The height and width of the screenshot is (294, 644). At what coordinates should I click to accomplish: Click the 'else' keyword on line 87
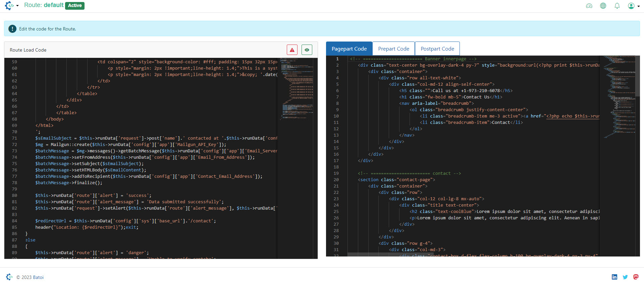click(30, 240)
